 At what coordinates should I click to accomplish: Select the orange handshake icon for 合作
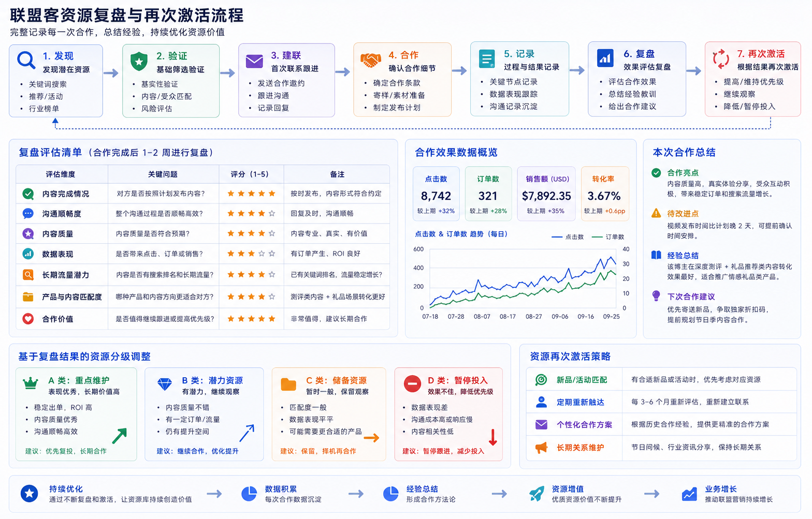pos(370,61)
